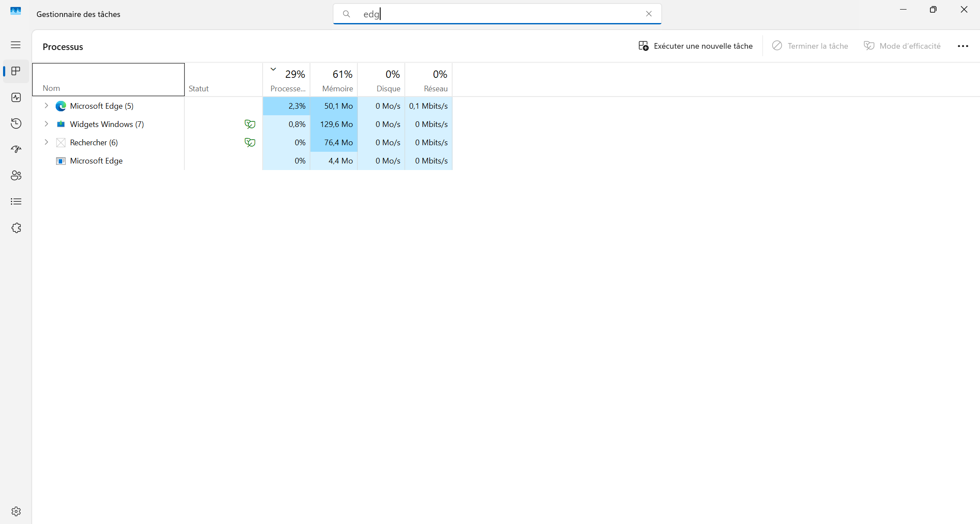The height and width of the screenshot is (524, 980).
Task: Minimize the Task Manager window
Action: click(903, 10)
